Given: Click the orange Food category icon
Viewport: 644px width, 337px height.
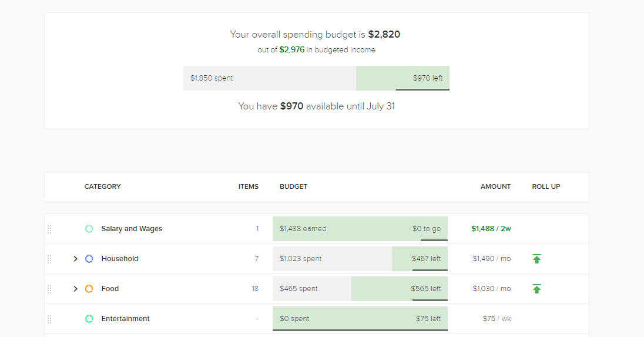Looking at the screenshot, I should (x=89, y=289).
